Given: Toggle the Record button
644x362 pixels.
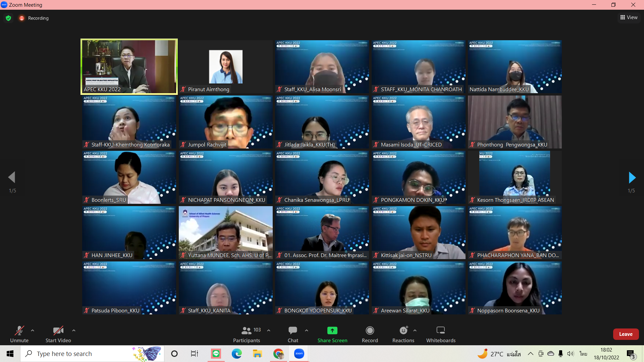Looking at the screenshot, I should 370,334.
